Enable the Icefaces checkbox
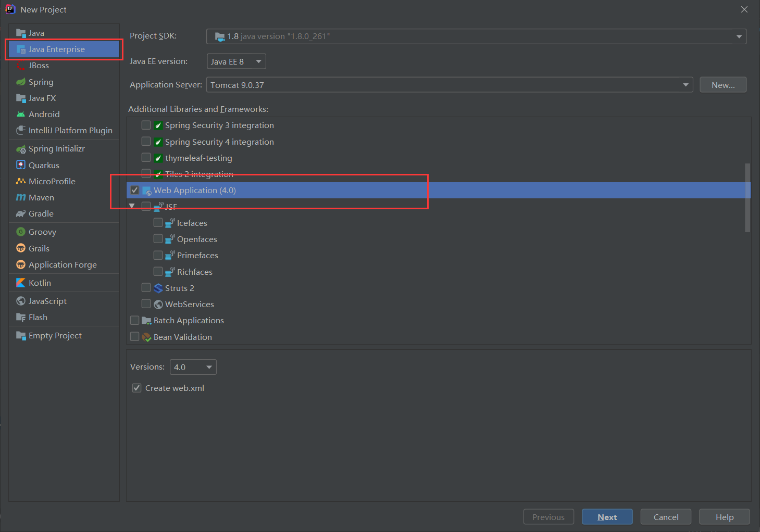 click(x=158, y=223)
